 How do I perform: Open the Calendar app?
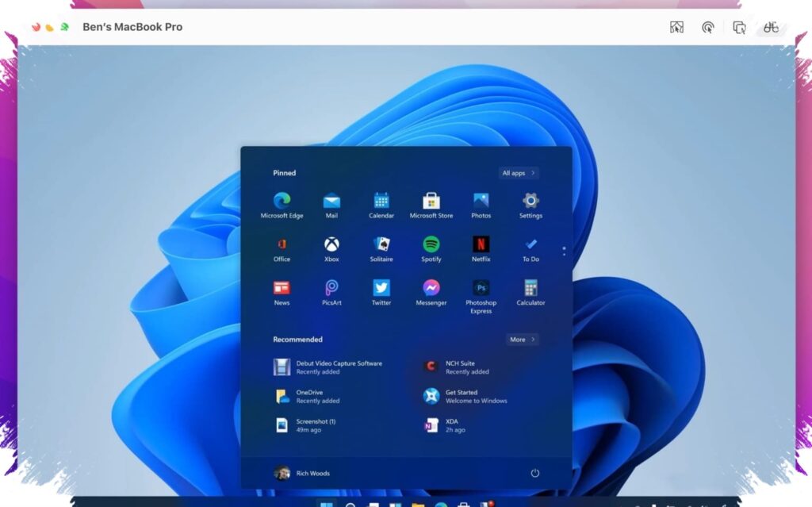tap(381, 205)
